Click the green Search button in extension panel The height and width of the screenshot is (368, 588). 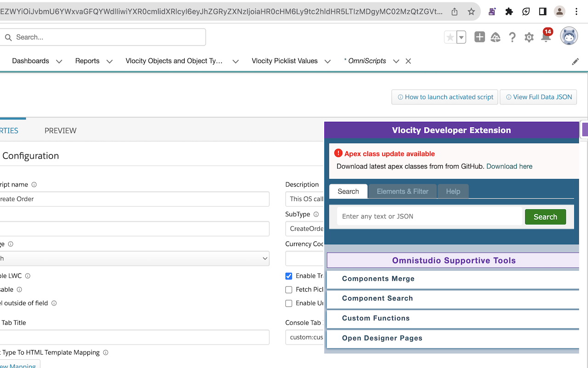pyautogui.click(x=545, y=217)
